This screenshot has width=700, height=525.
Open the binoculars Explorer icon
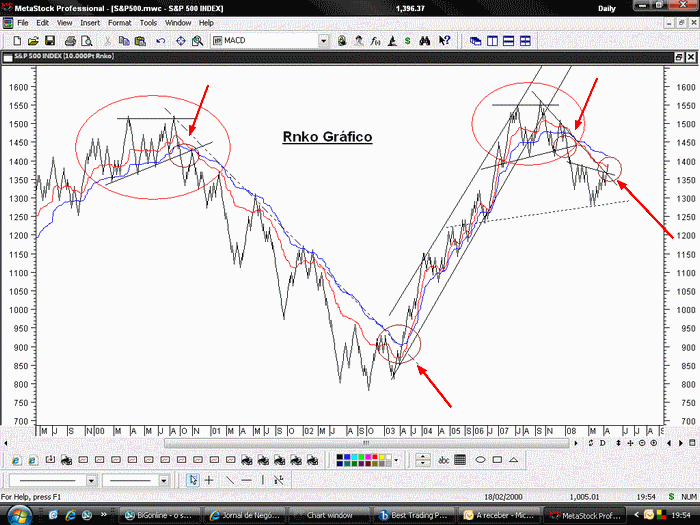(425, 41)
